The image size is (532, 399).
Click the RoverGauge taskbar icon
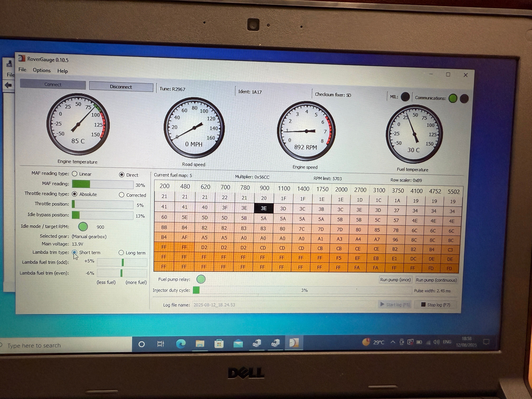(294, 343)
